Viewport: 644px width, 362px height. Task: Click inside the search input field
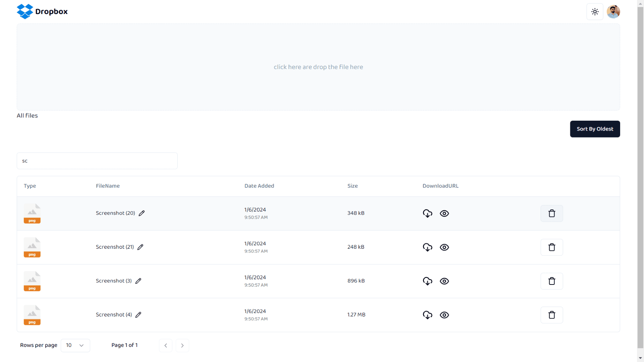point(97,161)
